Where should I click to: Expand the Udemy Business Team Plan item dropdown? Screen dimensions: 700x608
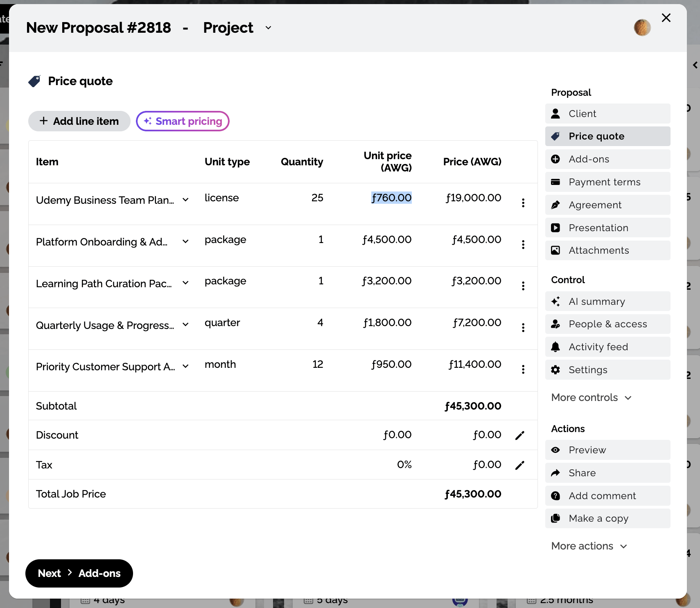[x=185, y=200]
